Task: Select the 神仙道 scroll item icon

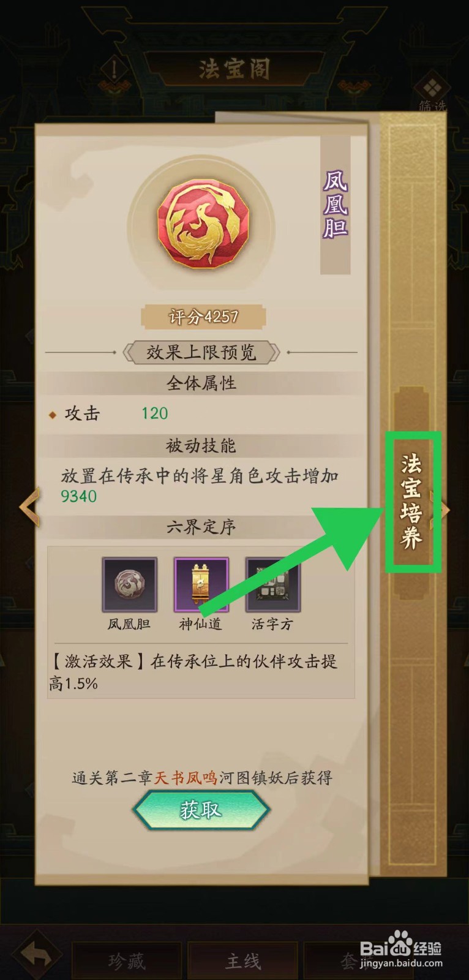Action: (x=201, y=584)
